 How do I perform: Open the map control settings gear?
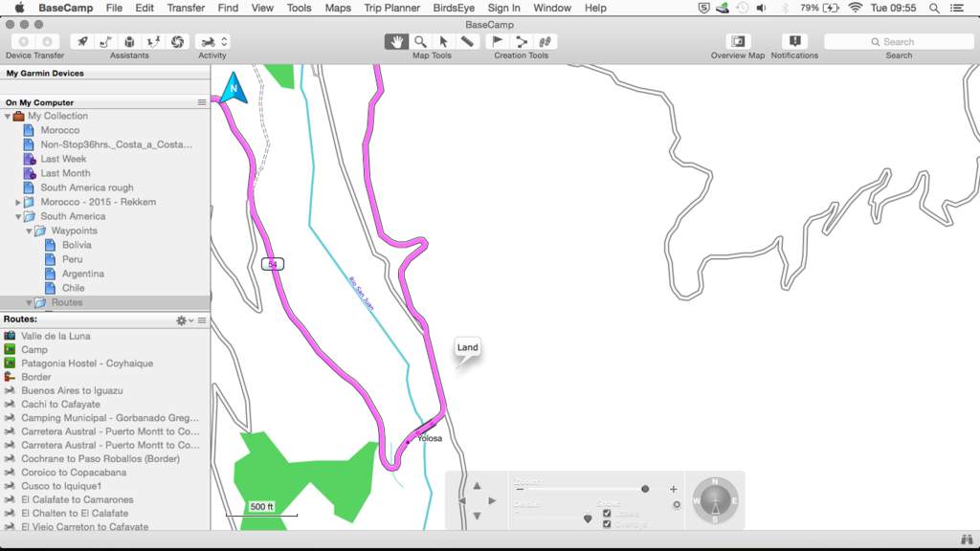click(x=677, y=505)
